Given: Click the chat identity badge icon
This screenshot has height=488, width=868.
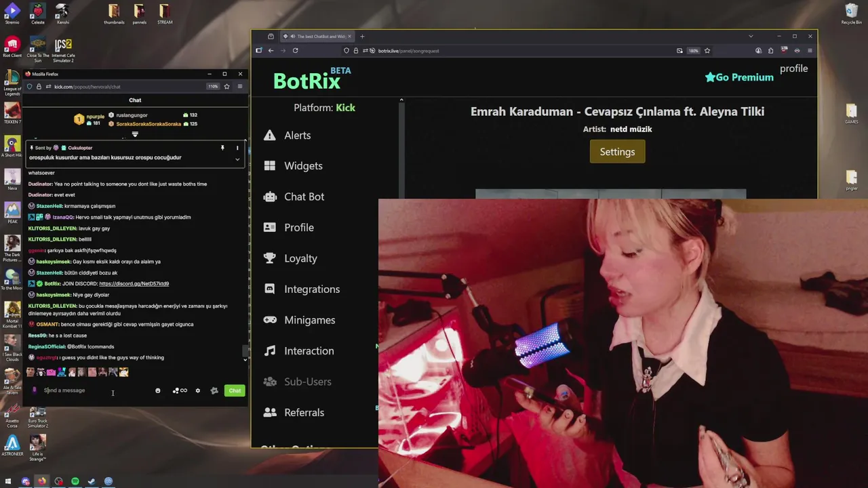Looking at the screenshot, I should (214, 390).
